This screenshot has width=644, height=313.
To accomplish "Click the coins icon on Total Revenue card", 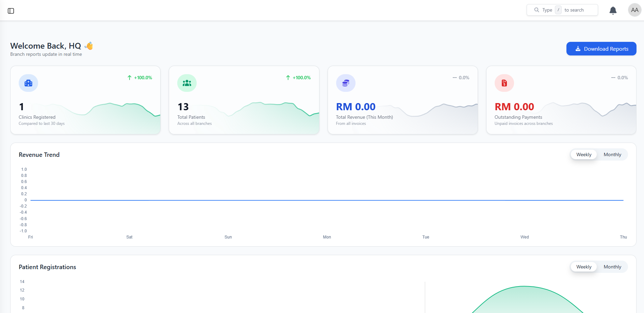I will (x=345, y=83).
